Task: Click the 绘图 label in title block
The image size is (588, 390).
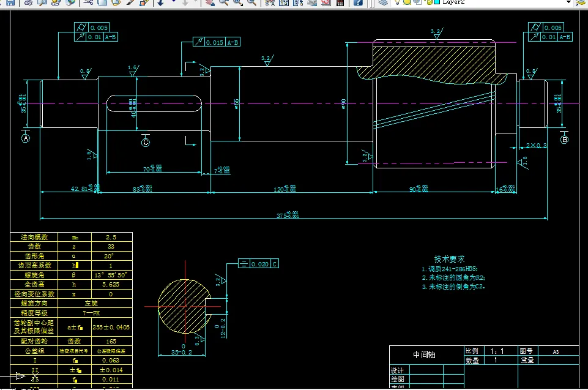Action: pyautogui.click(x=398, y=379)
